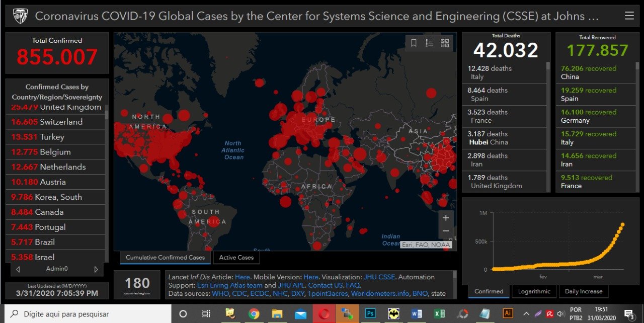Zoom out on the map with minus button
This screenshot has height=323, width=644.
click(445, 231)
